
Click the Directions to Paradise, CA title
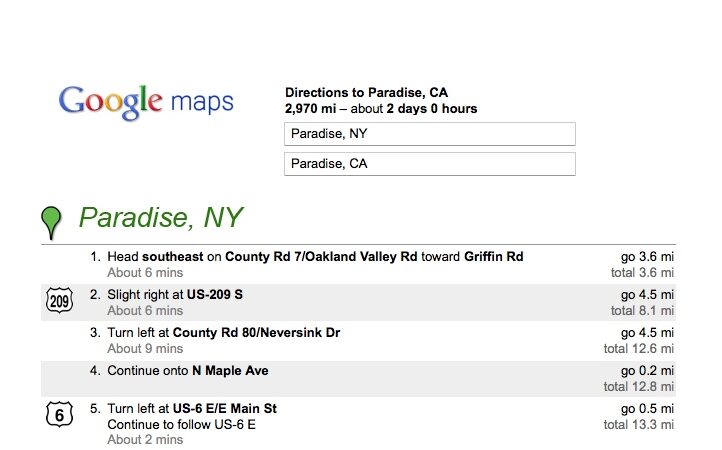pyautogui.click(x=367, y=93)
